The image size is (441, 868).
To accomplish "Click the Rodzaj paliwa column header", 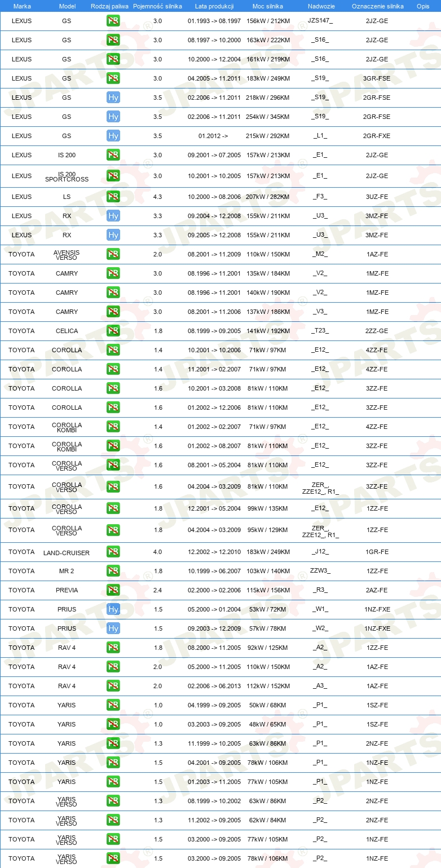I will click(x=109, y=6).
